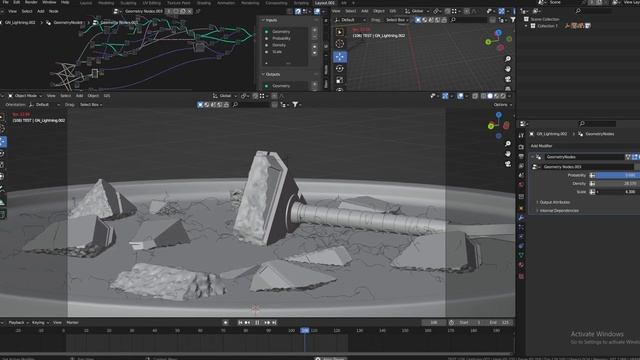This screenshot has height=360, width=640.
Task: Open Options dropdown in main viewport
Action: point(502,105)
